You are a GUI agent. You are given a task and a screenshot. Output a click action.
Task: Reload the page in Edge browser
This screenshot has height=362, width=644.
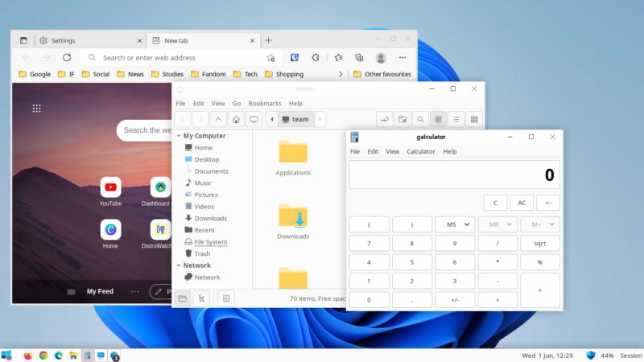coord(67,57)
